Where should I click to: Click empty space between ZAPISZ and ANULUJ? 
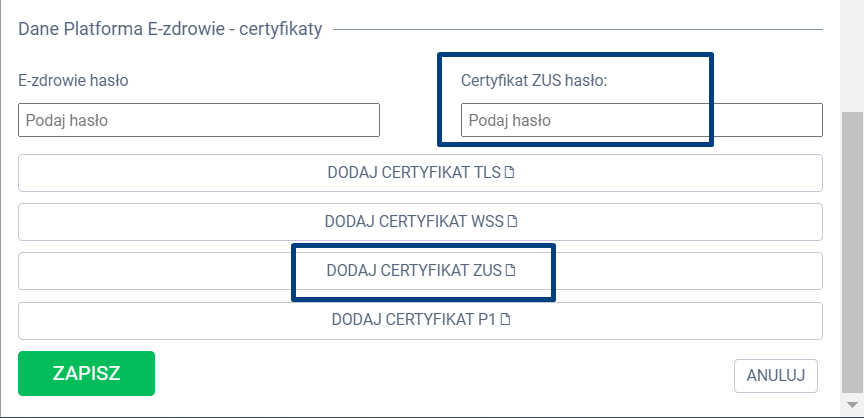click(x=440, y=375)
